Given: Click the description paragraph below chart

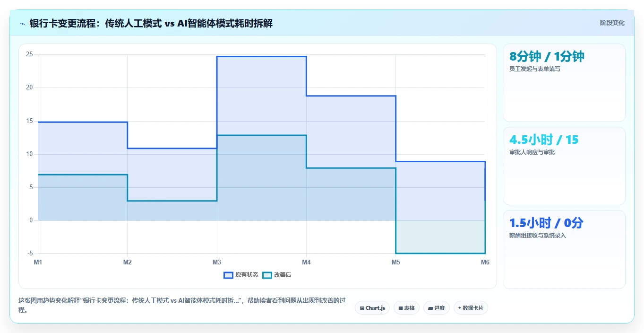Looking at the screenshot, I should click(x=183, y=305).
